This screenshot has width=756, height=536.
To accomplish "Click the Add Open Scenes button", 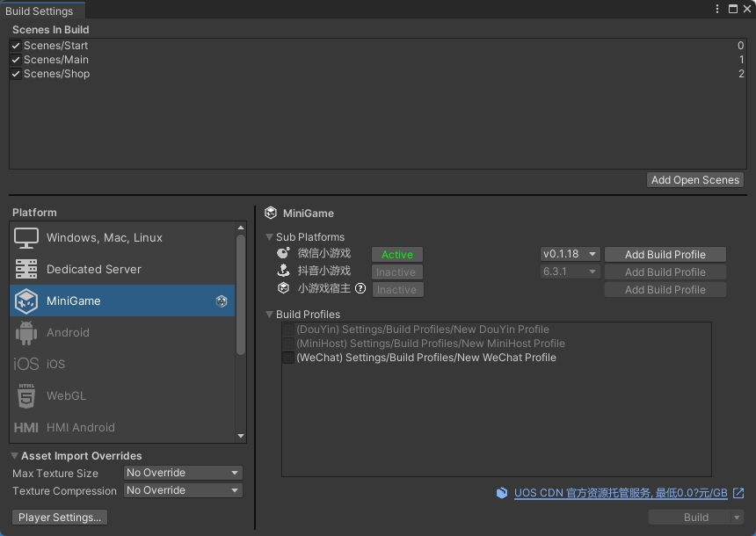I will (694, 180).
